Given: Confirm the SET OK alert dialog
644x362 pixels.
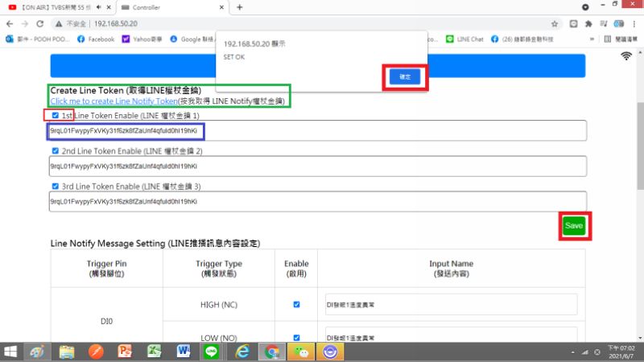Looking at the screenshot, I should click(404, 76).
